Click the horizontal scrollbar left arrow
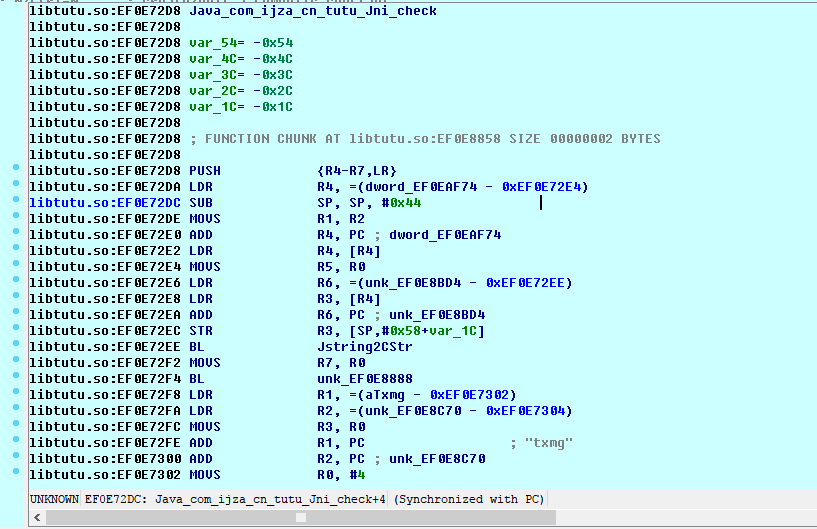Screen dimensions: 817x529 coord(37,518)
